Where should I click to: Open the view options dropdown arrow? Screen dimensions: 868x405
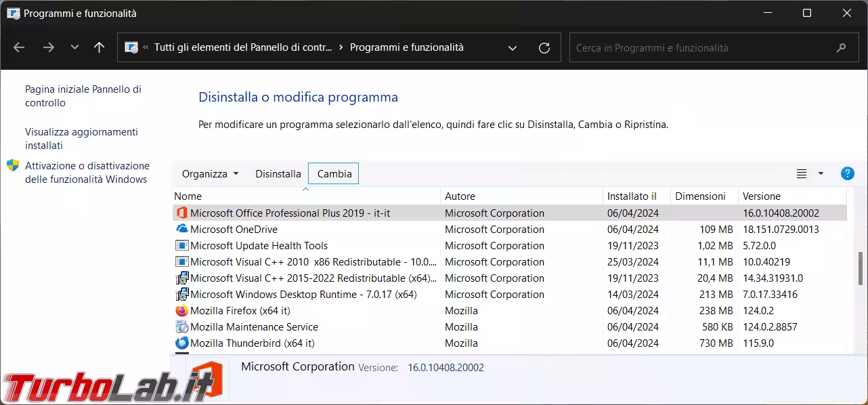click(x=821, y=173)
